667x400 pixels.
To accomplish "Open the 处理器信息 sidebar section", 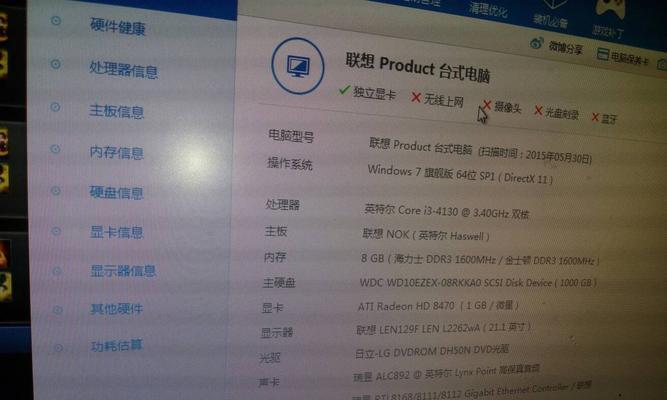I will tap(123, 70).
